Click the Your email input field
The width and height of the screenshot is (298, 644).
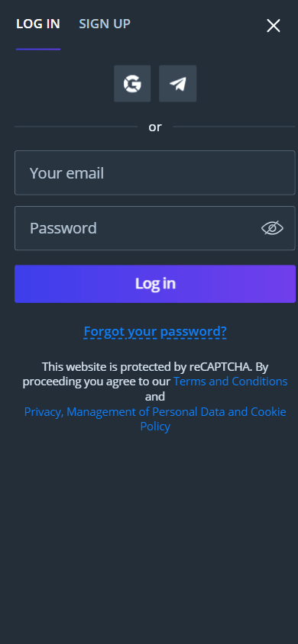pyautogui.click(x=155, y=172)
